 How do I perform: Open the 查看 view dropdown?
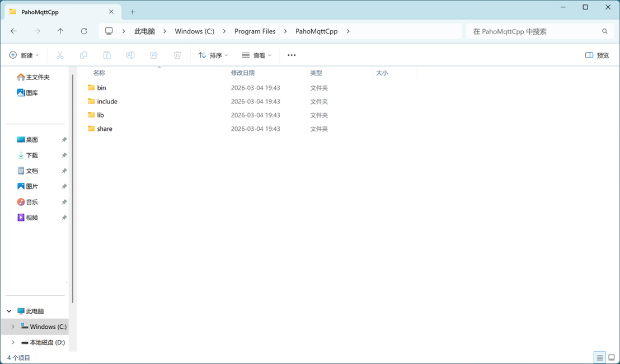point(257,55)
